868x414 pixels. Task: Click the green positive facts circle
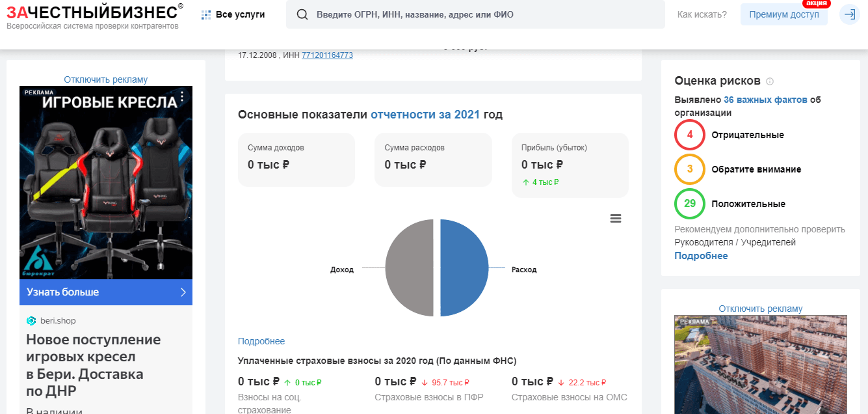click(690, 204)
